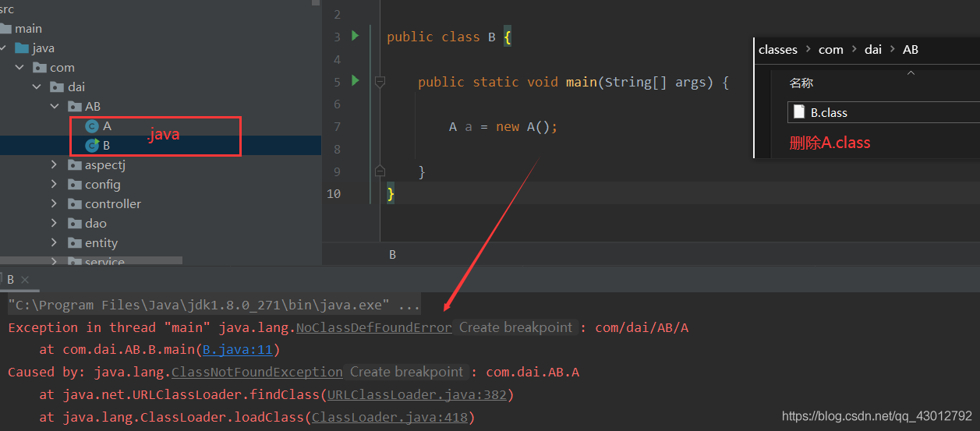Select the entity folder icon
The height and width of the screenshot is (431, 980).
[74, 242]
